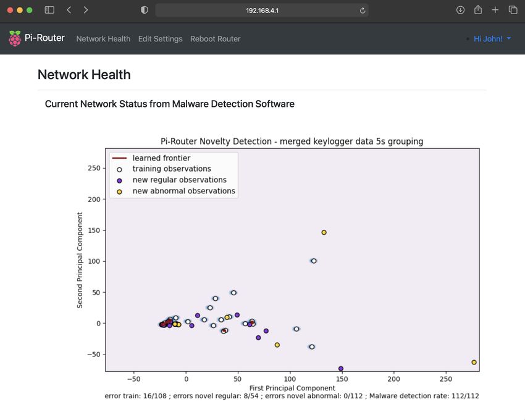Click the Pi-Router raspberry logo icon
This screenshot has width=525, height=420.
click(x=15, y=38)
